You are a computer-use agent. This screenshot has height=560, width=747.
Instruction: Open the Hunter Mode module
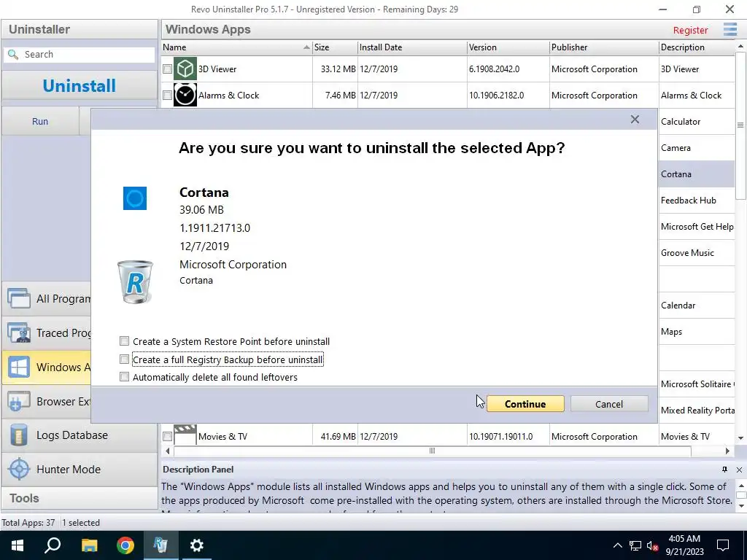coord(79,470)
